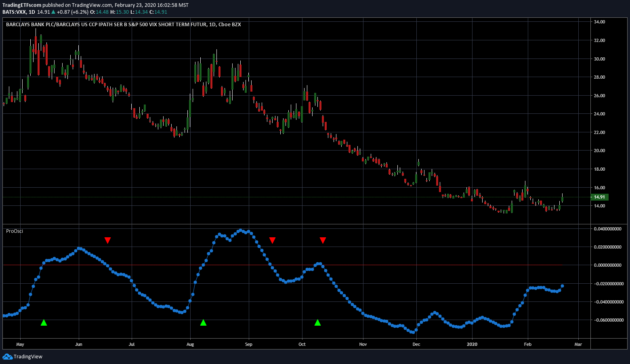Click the BATS:VXX, 1D symbol text
The image size is (630, 364).
click(x=19, y=12)
